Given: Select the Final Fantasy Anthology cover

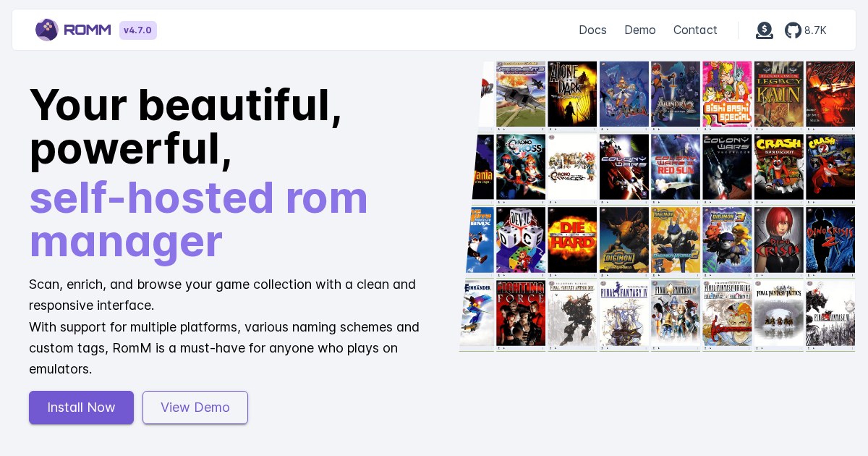Looking at the screenshot, I should pos(572,314).
